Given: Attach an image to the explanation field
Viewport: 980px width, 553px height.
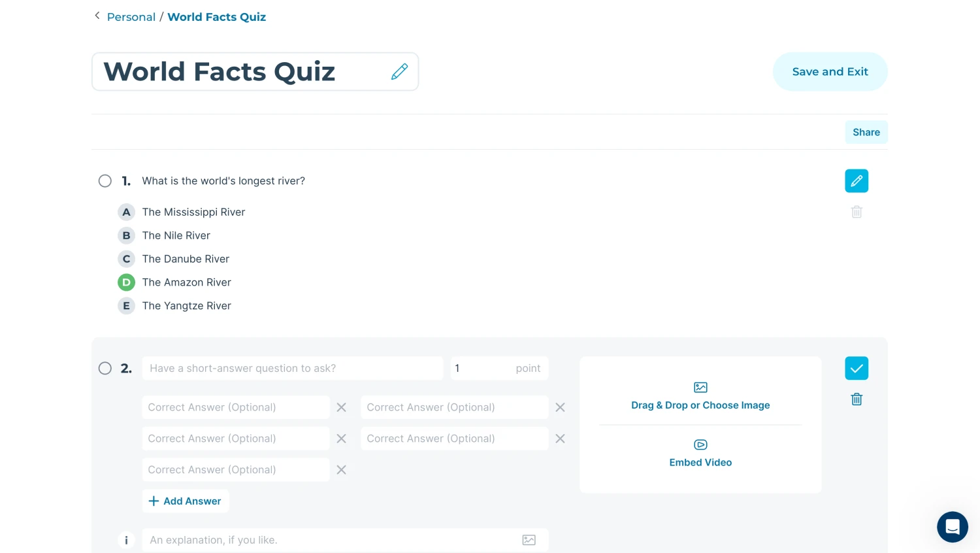Looking at the screenshot, I should point(529,540).
